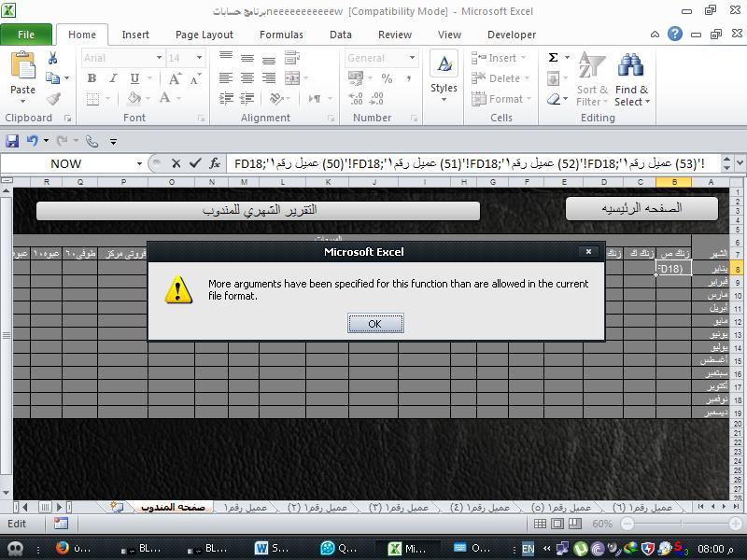
Task: Cancel formula entry with the X button
Action: click(x=176, y=163)
